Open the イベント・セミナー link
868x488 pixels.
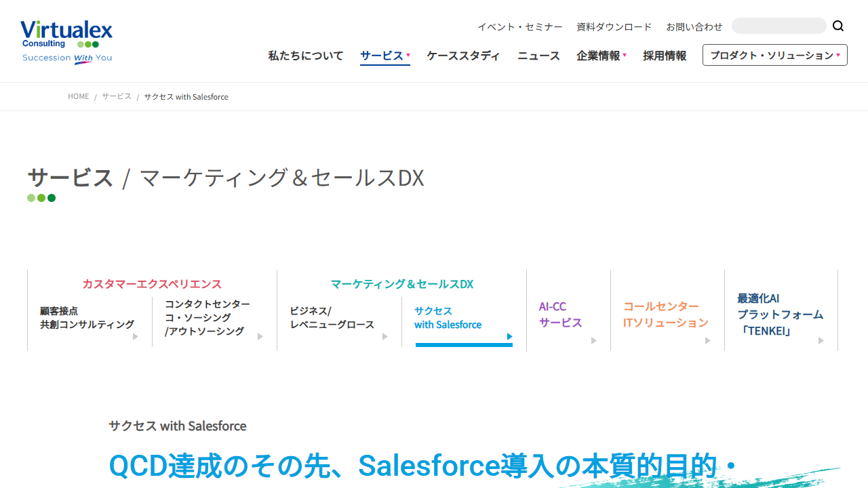coord(520,27)
